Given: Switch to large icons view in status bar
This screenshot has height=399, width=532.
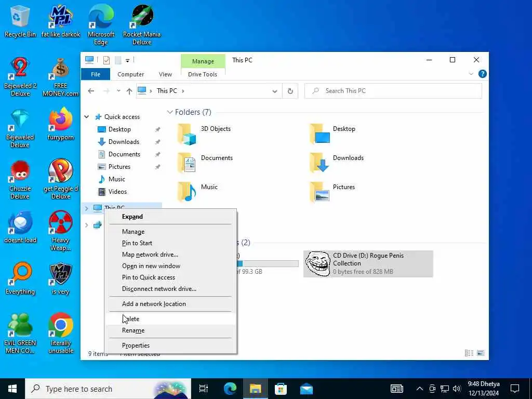Looking at the screenshot, I should pyautogui.click(x=481, y=353).
